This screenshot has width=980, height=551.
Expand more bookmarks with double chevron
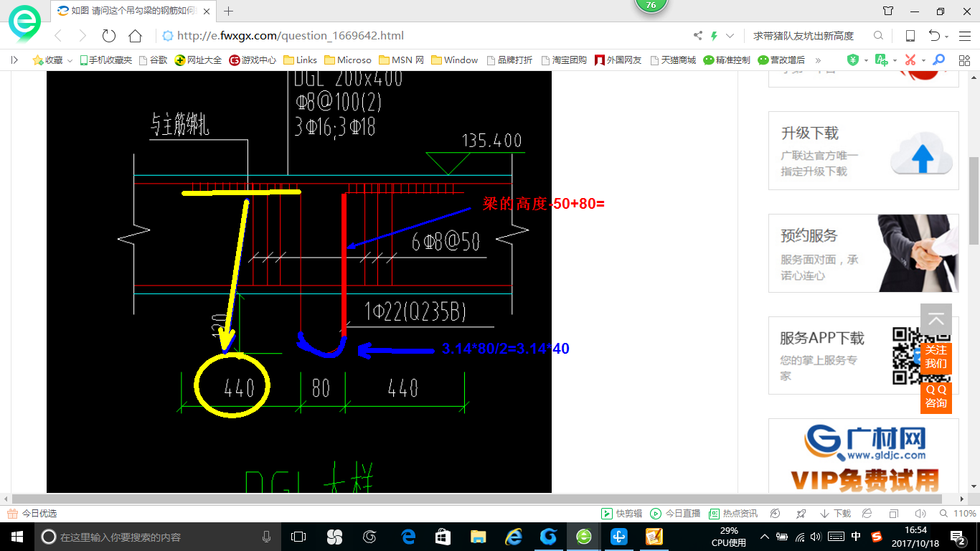[x=818, y=60]
